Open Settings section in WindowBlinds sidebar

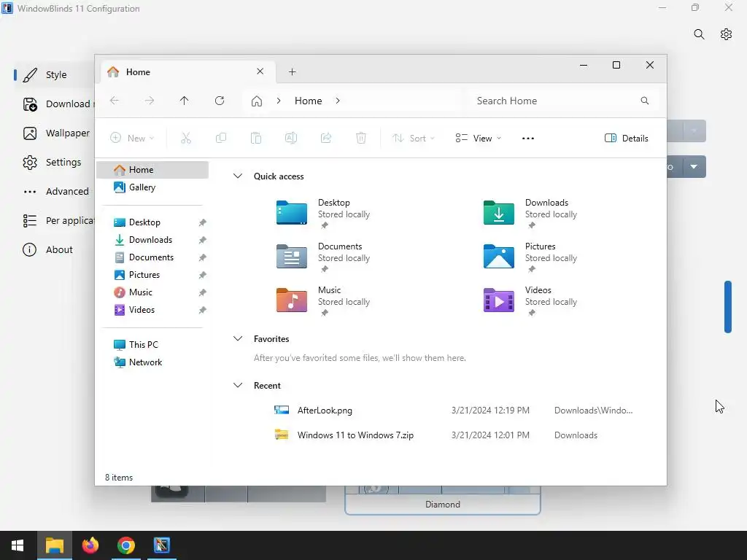click(52, 163)
